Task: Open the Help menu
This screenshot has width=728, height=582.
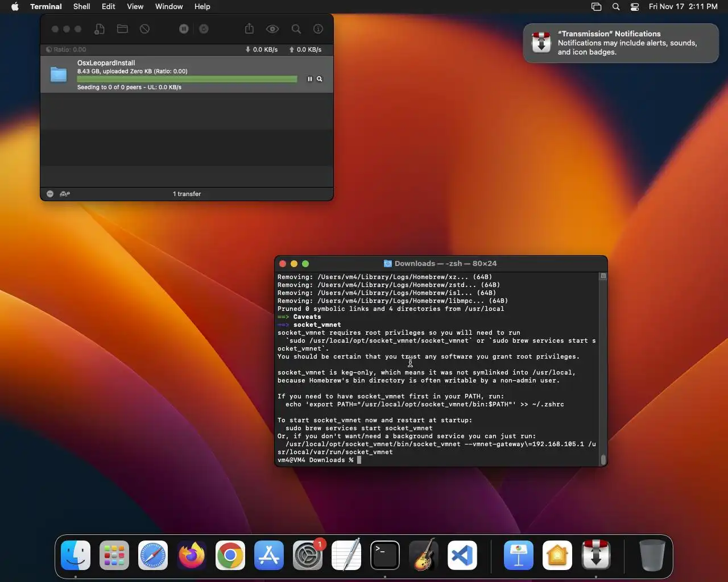Action: (x=202, y=7)
